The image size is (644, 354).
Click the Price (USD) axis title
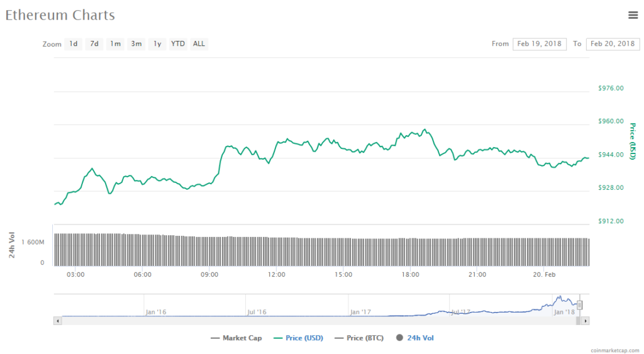click(x=633, y=141)
